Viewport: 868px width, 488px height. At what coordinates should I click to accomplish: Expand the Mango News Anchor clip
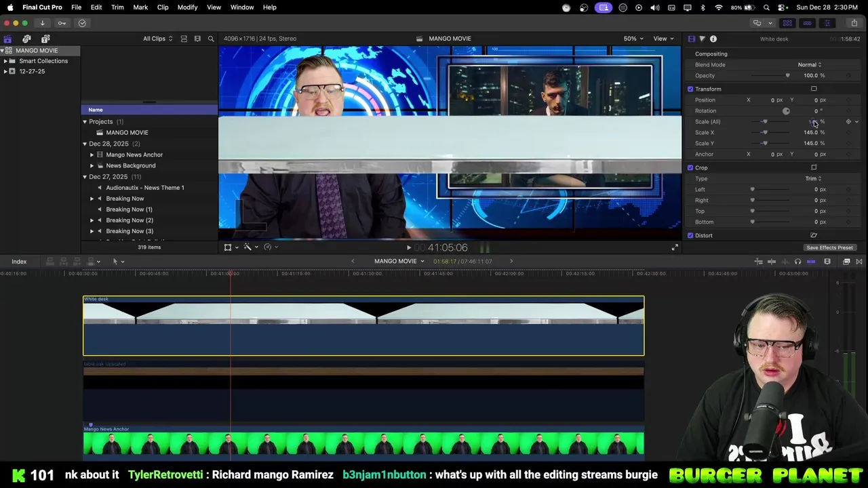(x=92, y=155)
